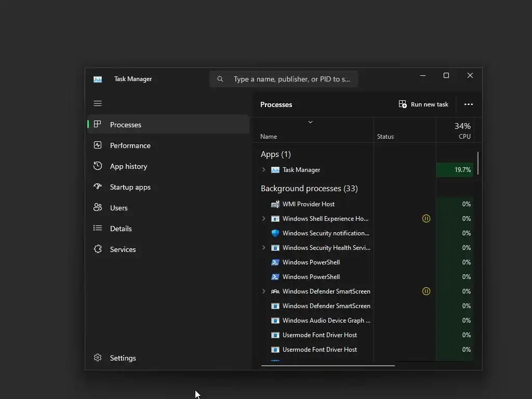Click the Task Manager app icon in title bar
The height and width of the screenshot is (399, 532).
pos(98,79)
